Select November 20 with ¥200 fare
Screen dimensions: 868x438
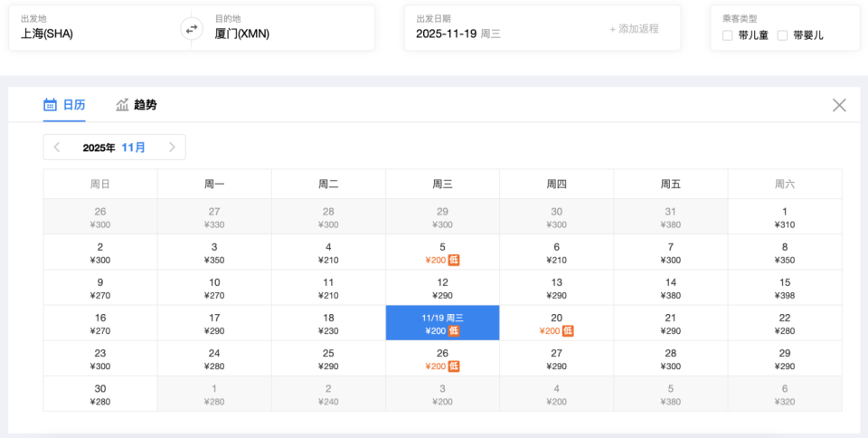[556, 324]
